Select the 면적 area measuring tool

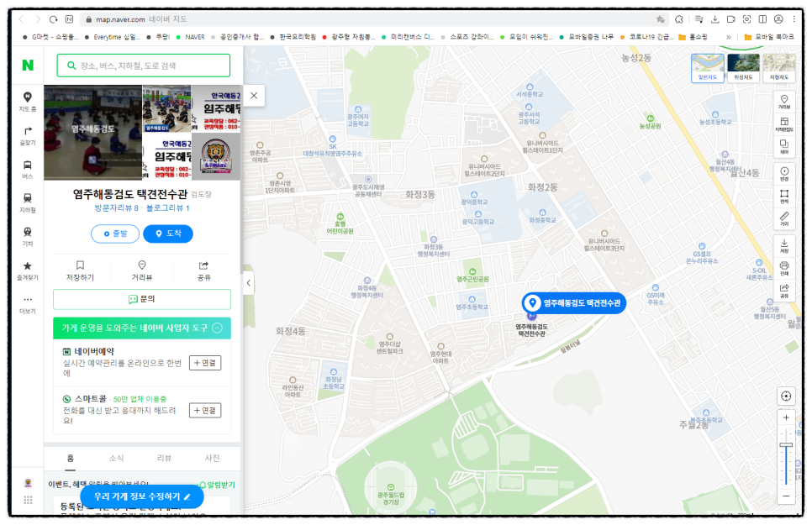784,197
